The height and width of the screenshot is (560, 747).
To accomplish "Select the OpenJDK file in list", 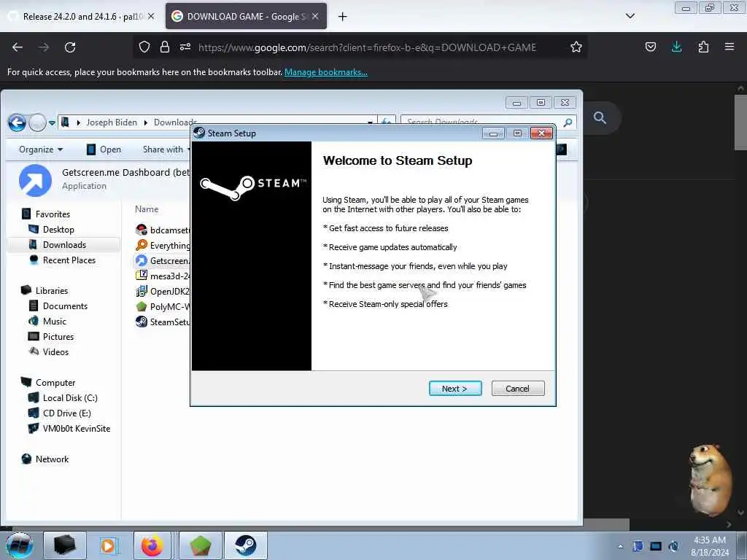I will (163, 291).
